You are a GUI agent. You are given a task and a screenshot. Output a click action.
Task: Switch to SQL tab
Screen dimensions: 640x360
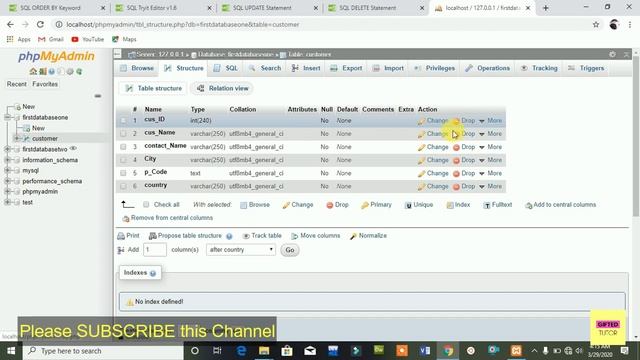click(x=226, y=68)
